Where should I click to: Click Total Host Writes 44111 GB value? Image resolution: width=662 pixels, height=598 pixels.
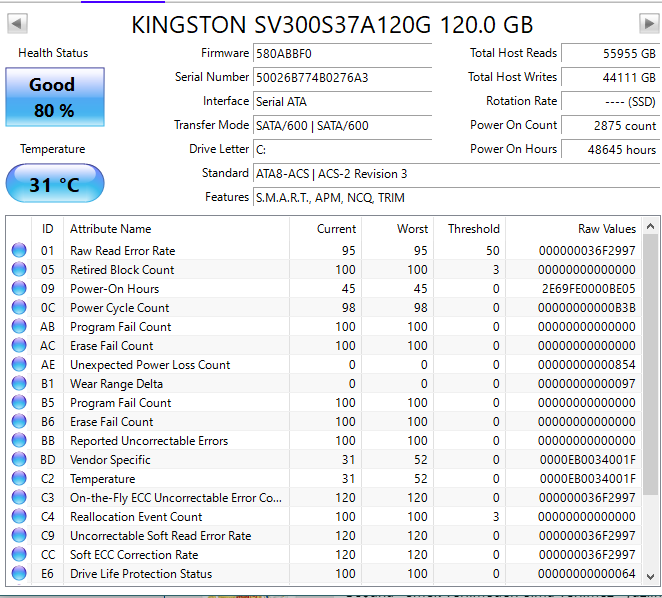[610, 78]
